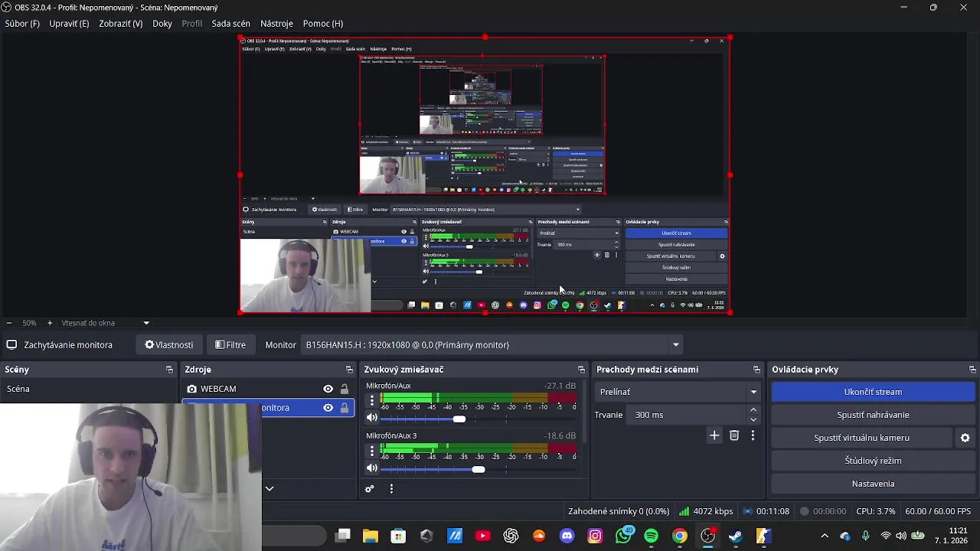This screenshot has width=980, height=551.
Task: Open Vlastnosti of the selected source
Action: (x=169, y=345)
